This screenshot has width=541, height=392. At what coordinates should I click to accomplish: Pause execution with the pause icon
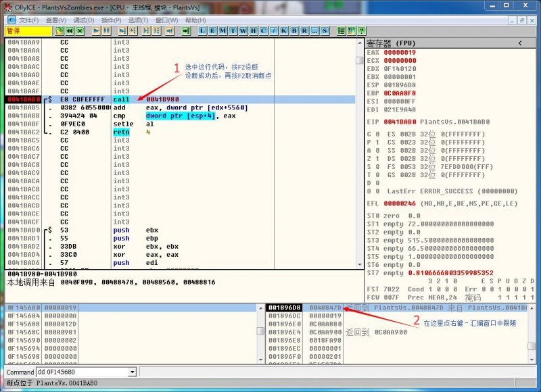(x=107, y=31)
